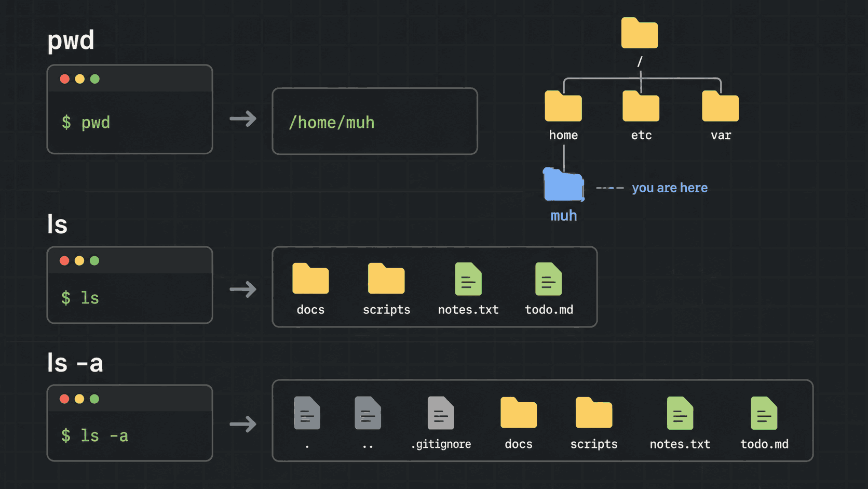Click the 'muh' folder label
This screenshot has width=868, height=489.
564,216
